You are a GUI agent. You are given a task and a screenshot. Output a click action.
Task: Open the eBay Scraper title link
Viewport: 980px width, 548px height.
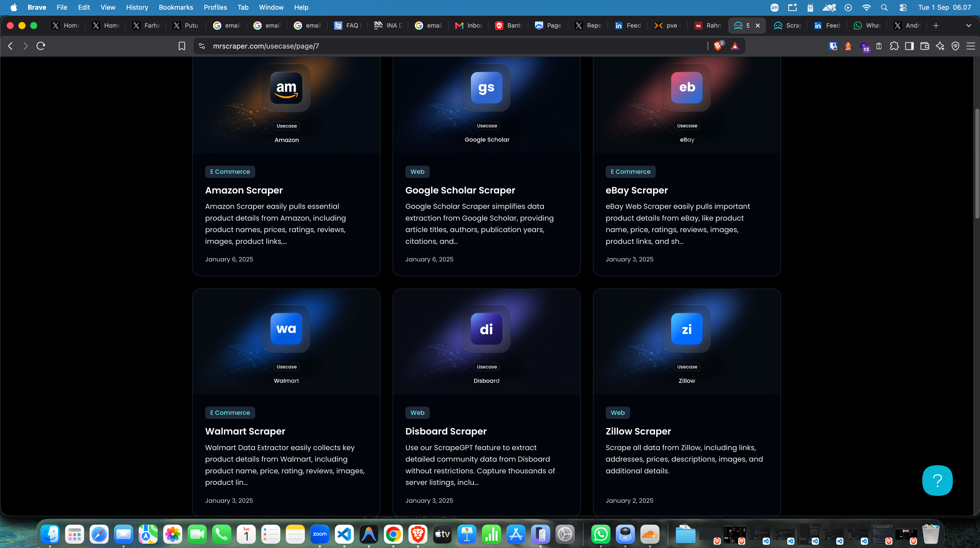click(636, 190)
